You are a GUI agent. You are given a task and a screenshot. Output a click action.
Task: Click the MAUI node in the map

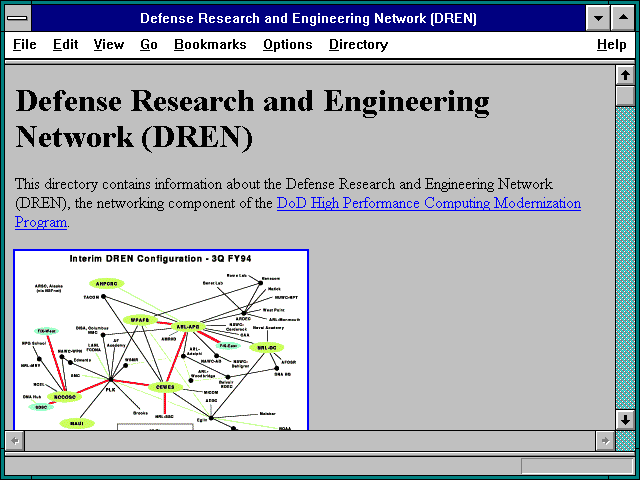point(77,424)
